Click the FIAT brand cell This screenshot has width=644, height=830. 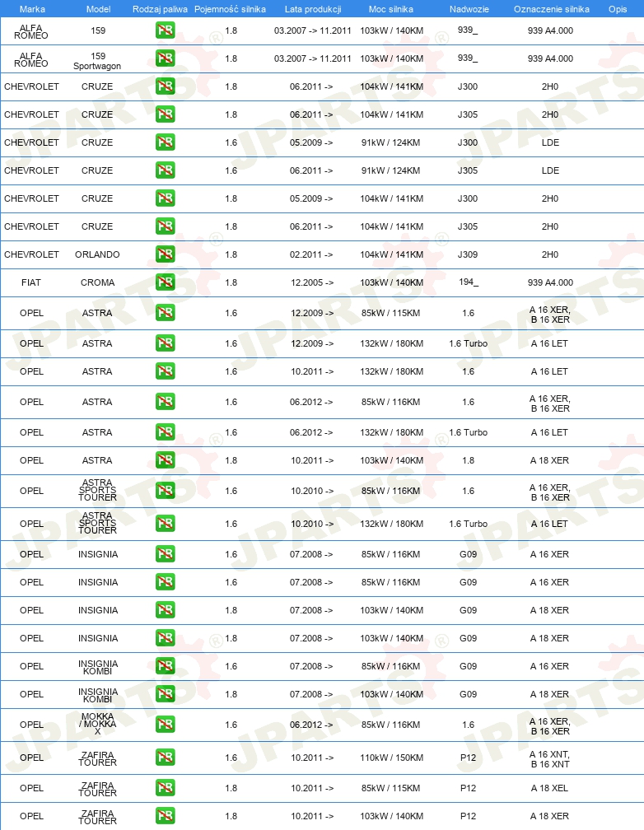(x=31, y=282)
